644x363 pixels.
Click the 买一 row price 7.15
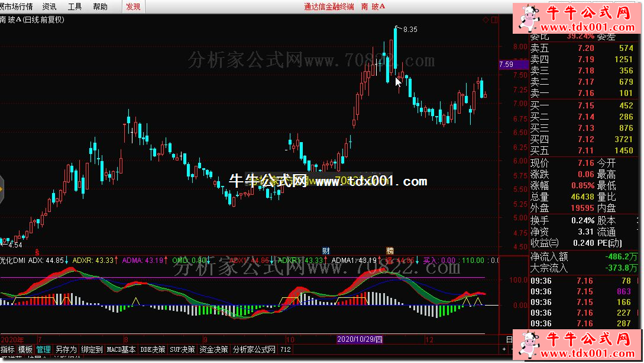585,105
